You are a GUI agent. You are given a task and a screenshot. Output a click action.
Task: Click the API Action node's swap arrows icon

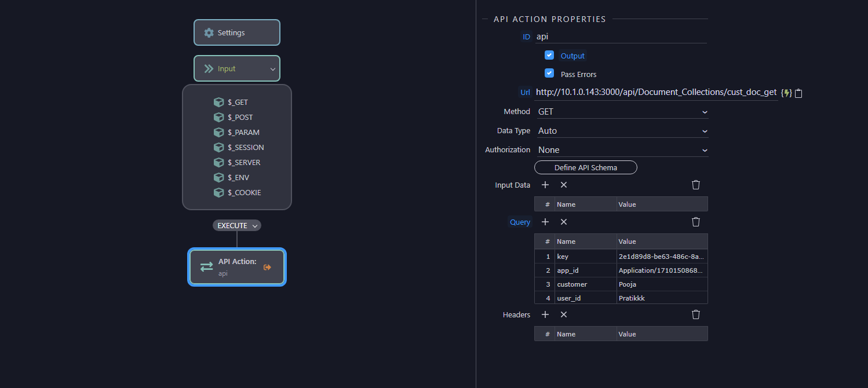point(206,266)
